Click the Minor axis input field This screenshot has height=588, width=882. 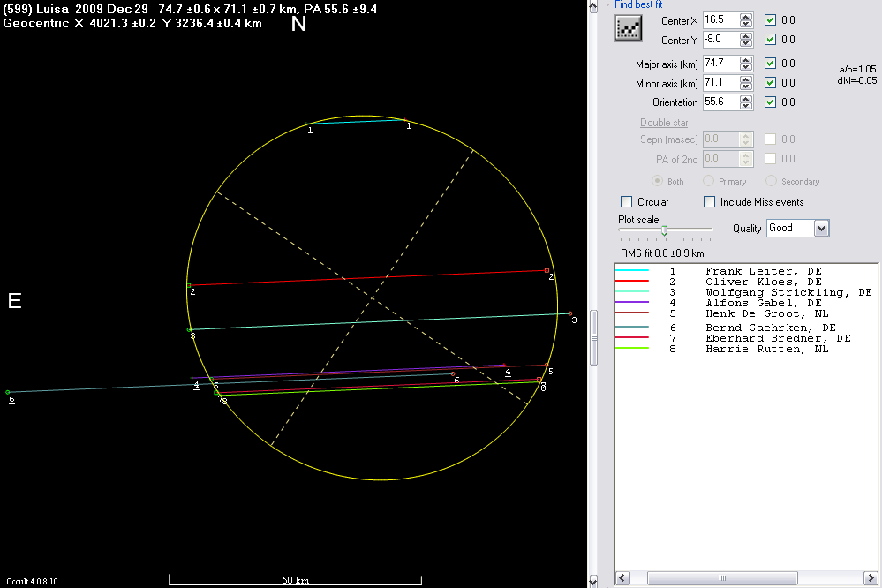click(720, 83)
